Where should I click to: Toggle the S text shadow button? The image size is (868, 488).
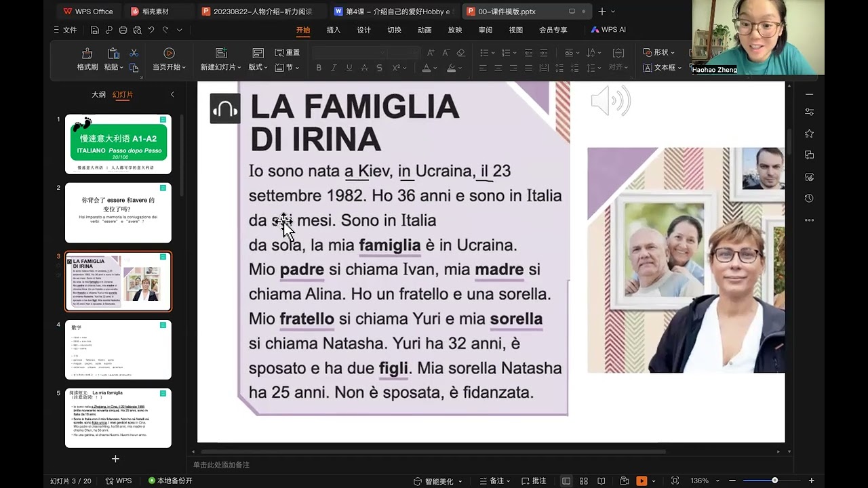pos(379,68)
